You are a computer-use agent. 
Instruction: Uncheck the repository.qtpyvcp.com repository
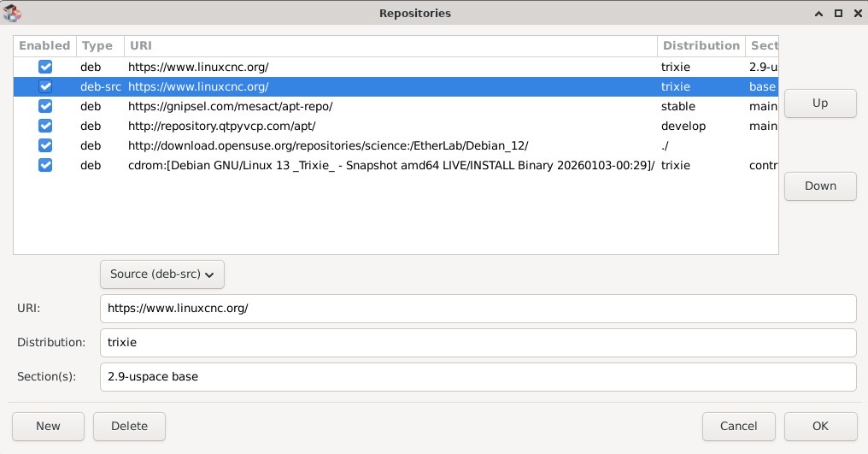45,126
